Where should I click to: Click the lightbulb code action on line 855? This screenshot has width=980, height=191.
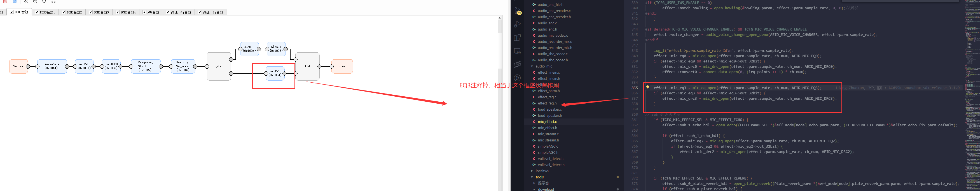click(647, 87)
